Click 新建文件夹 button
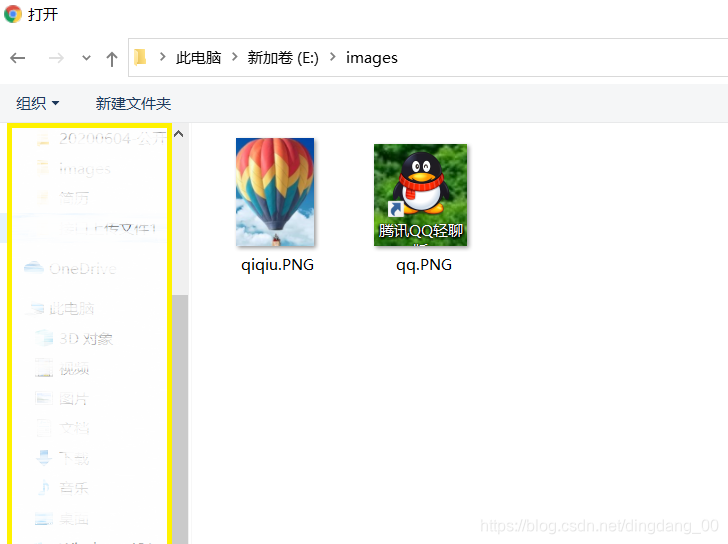The width and height of the screenshot is (728, 544). (x=133, y=103)
